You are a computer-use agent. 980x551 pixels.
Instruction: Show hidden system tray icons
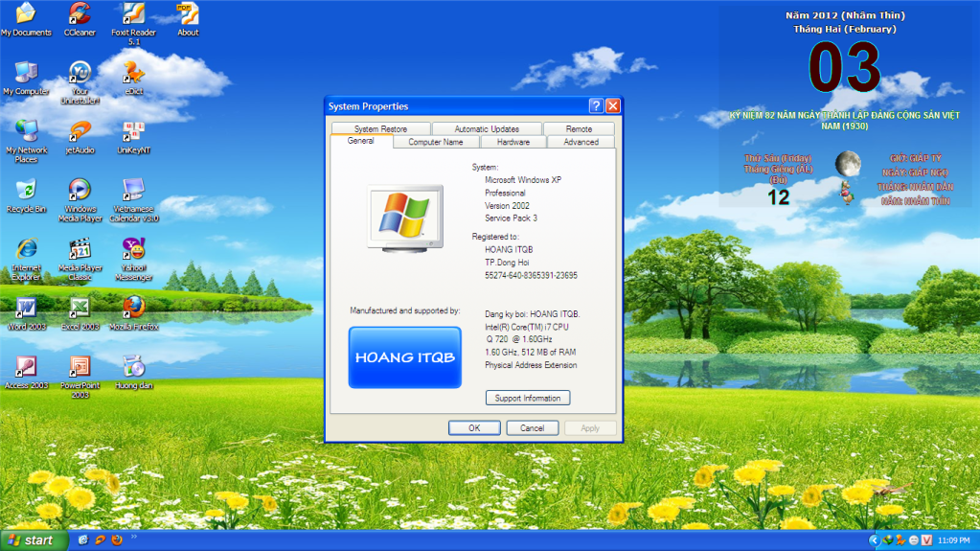[x=875, y=540]
